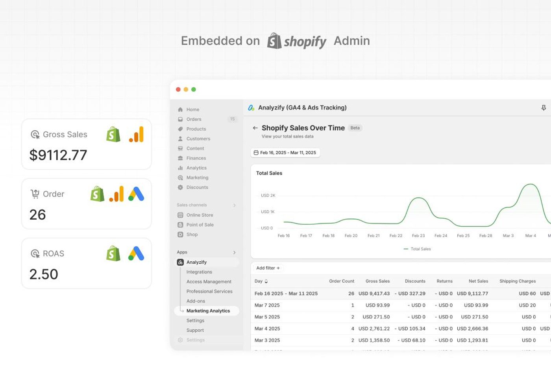Click Net Sales column header
Screen dimensions: 551x392
coord(478,281)
